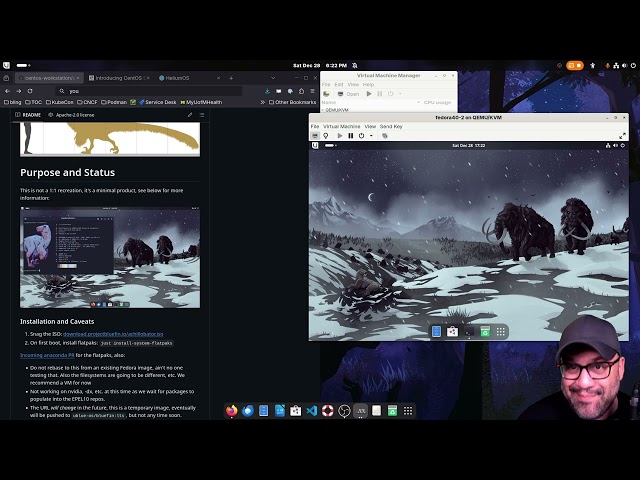The width and height of the screenshot is (640, 480).
Task: Open the Podman bookmark folder
Action: 114,102
